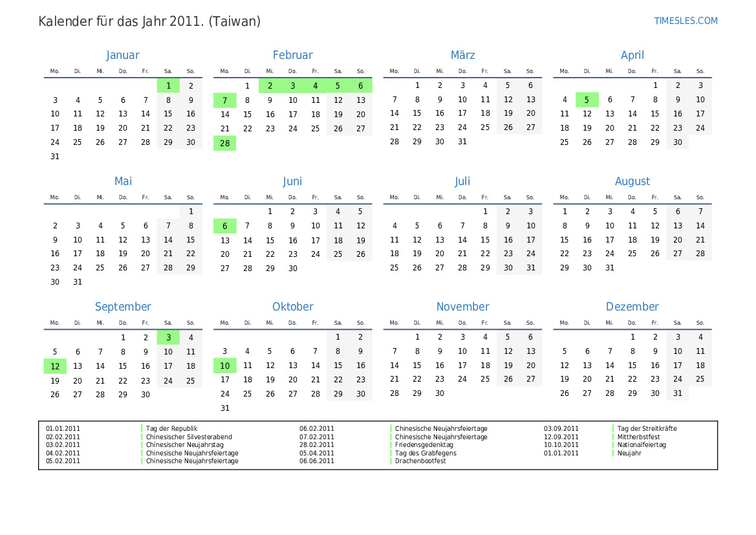Click the Mai month heading

click(123, 181)
